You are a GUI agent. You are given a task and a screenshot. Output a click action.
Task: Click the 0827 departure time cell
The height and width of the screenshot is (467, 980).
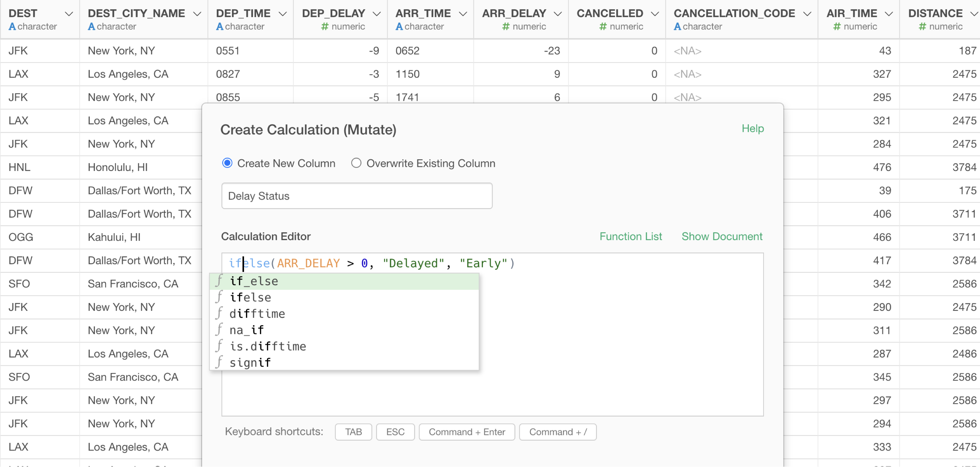tap(250, 74)
